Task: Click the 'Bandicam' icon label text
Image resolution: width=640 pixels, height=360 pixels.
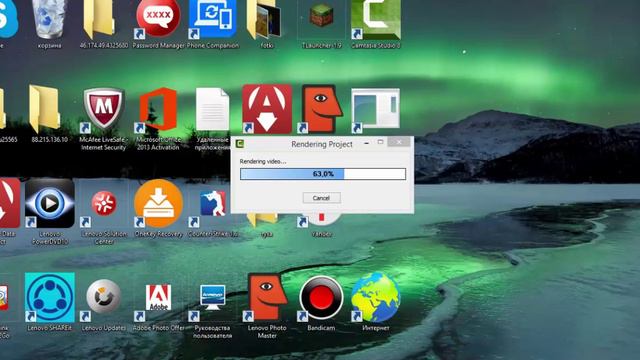Action: 321,328
